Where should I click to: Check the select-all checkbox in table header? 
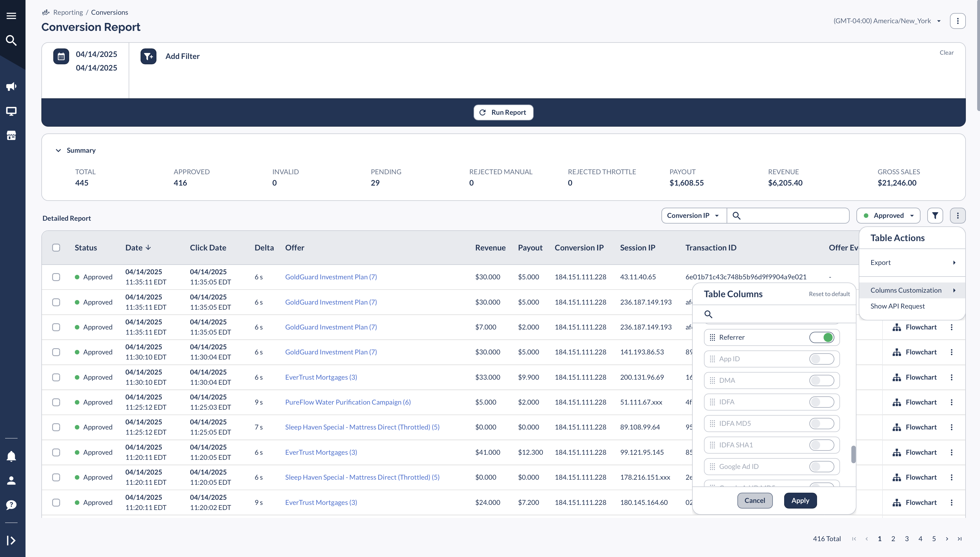[x=56, y=248]
